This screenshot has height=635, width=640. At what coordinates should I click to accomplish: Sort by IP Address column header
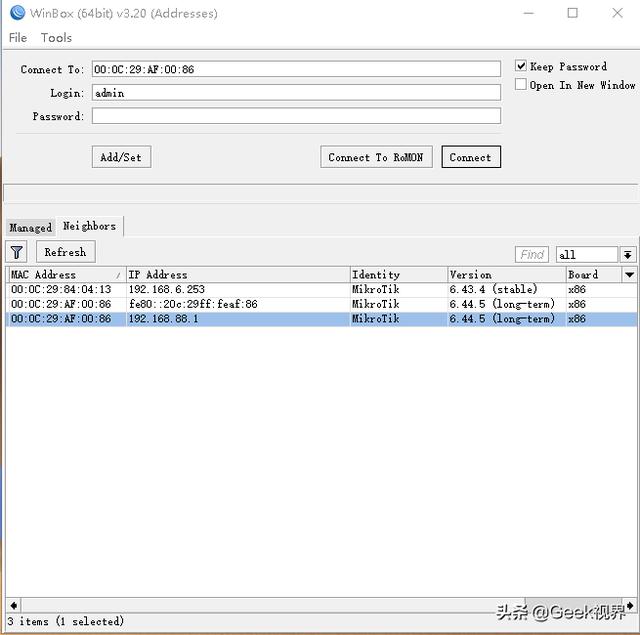[238, 274]
